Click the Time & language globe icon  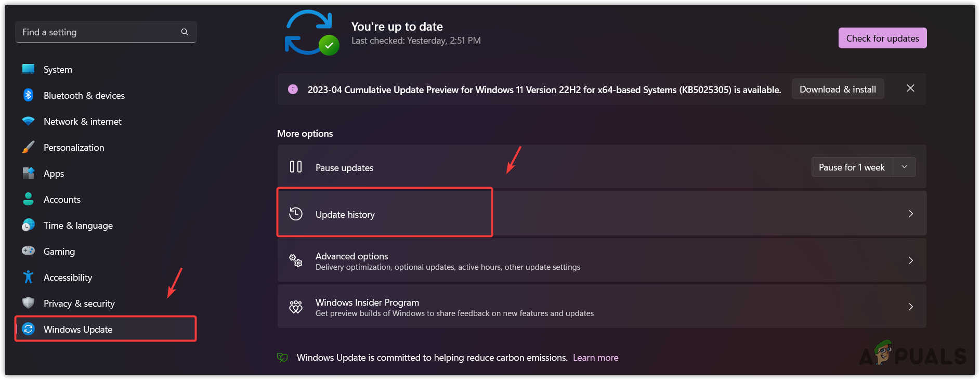29,225
